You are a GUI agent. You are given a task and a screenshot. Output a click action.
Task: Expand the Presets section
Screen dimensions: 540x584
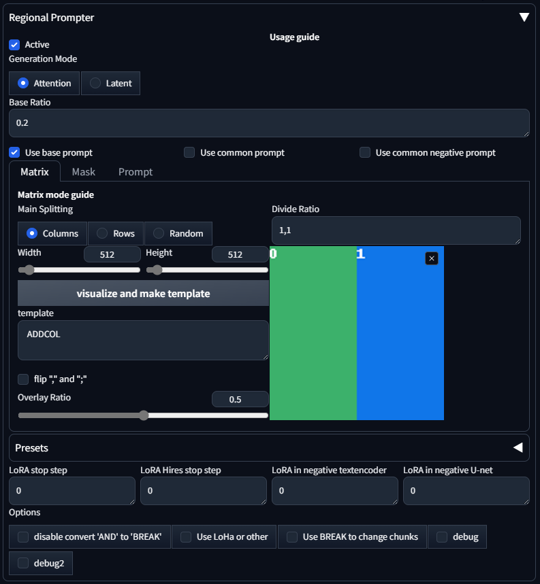pos(518,448)
